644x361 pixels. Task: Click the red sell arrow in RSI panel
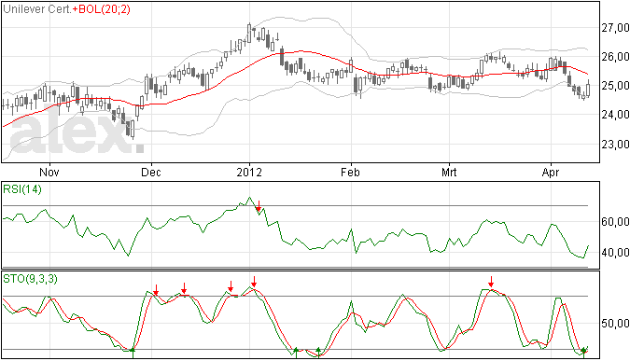(x=259, y=206)
